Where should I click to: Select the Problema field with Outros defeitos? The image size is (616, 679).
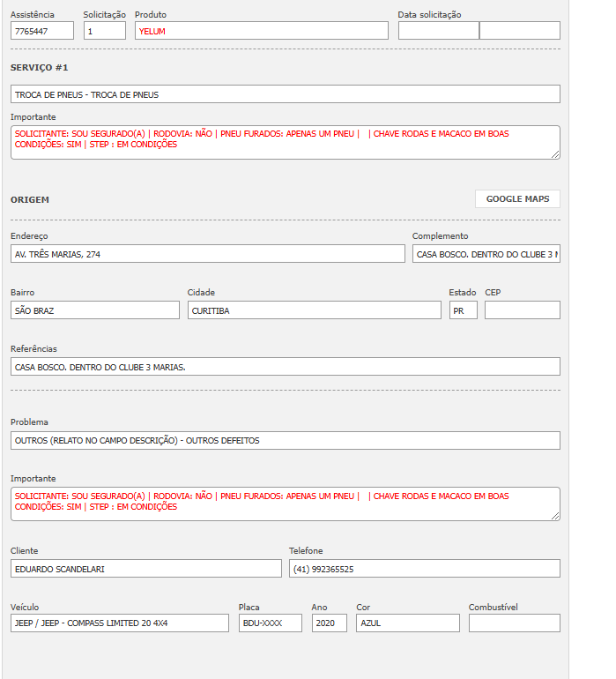coord(286,440)
